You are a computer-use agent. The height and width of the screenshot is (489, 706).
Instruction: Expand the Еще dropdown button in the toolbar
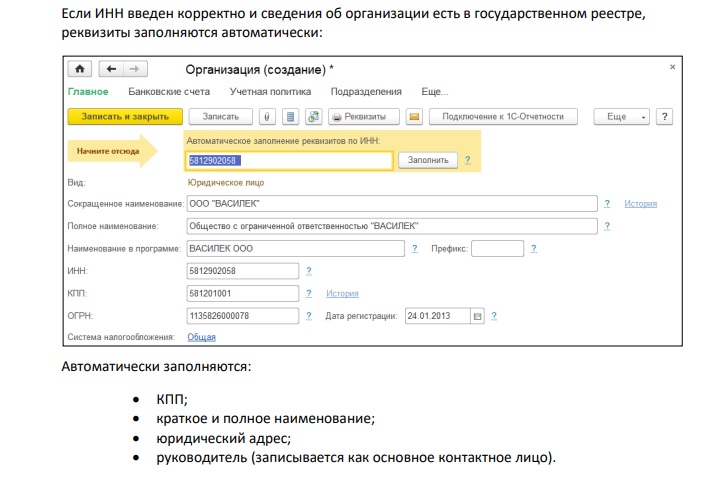click(x=622, y=117)
